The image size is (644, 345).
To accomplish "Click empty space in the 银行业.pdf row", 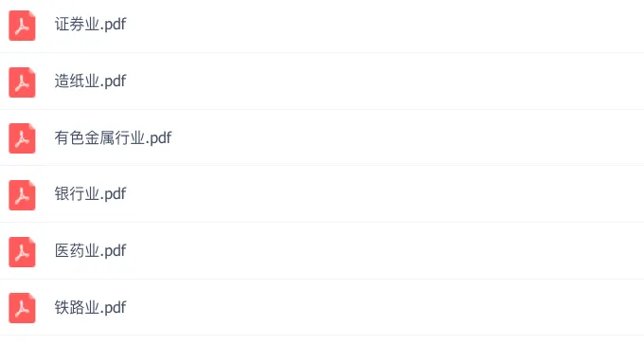I will coord(386,194).
